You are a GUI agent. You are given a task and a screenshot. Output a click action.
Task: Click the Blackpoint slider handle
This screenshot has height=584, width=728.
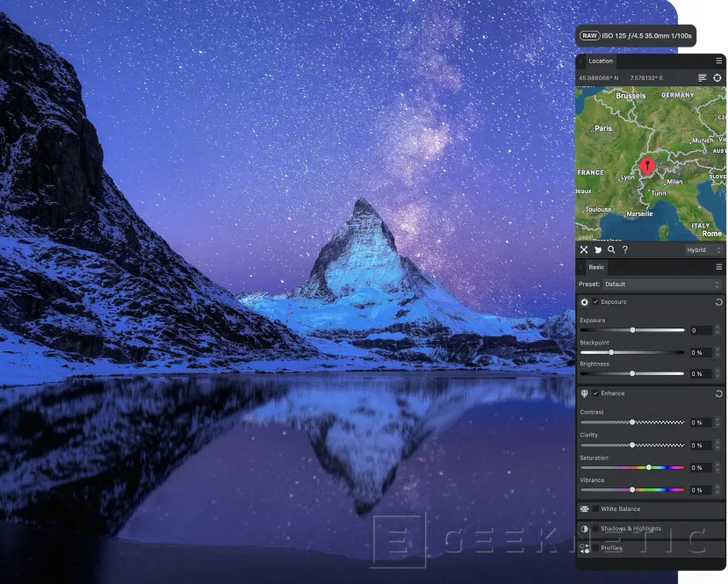point(611,352)
